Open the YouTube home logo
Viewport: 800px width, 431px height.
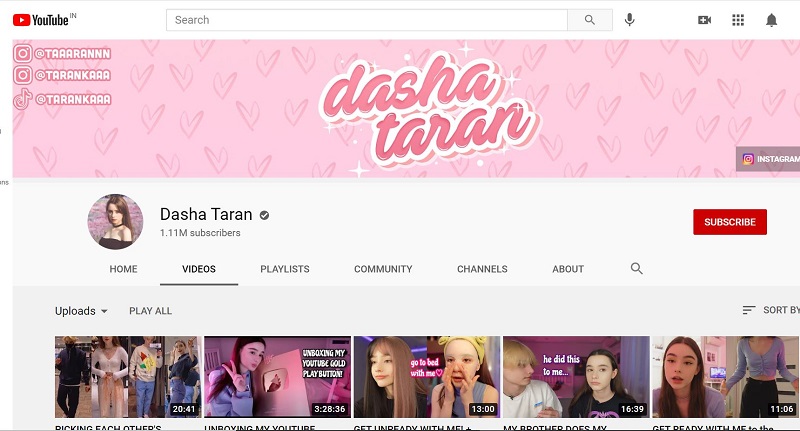(41, 20)
